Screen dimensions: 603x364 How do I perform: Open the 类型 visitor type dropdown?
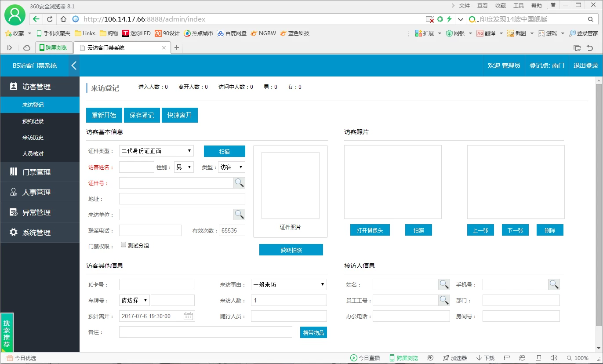(x=232, y=167)
